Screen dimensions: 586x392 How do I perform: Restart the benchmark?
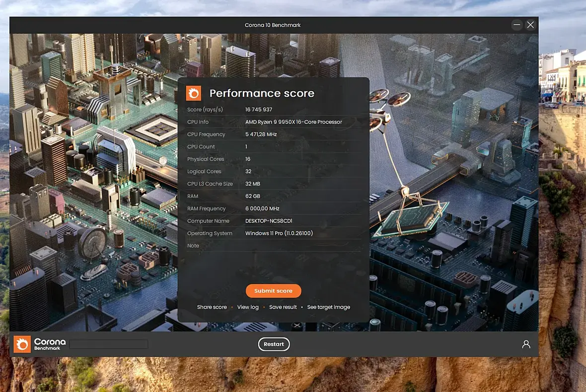(274, 344)
